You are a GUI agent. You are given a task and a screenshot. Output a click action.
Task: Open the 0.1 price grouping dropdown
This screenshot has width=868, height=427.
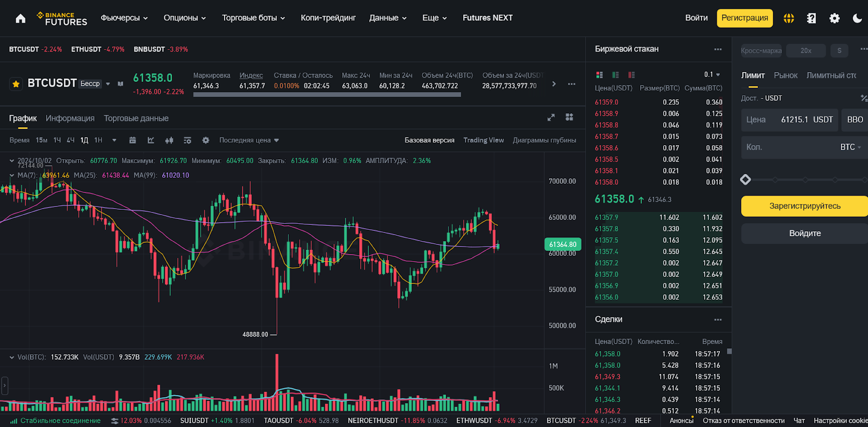[x=712, y=75]
